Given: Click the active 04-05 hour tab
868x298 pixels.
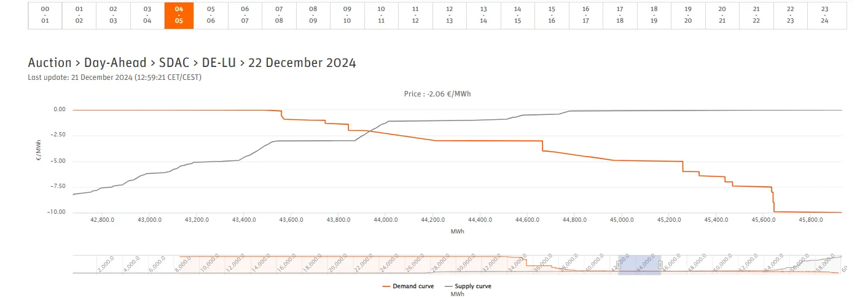Looking at the screenshot, I should tap(179, 15).
